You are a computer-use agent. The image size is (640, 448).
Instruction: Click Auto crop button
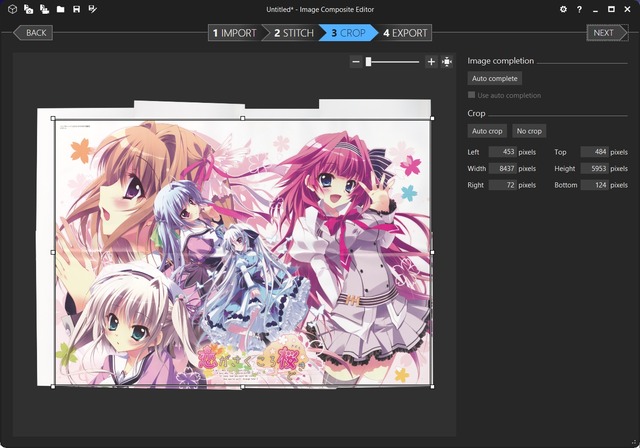click(487, 131)
